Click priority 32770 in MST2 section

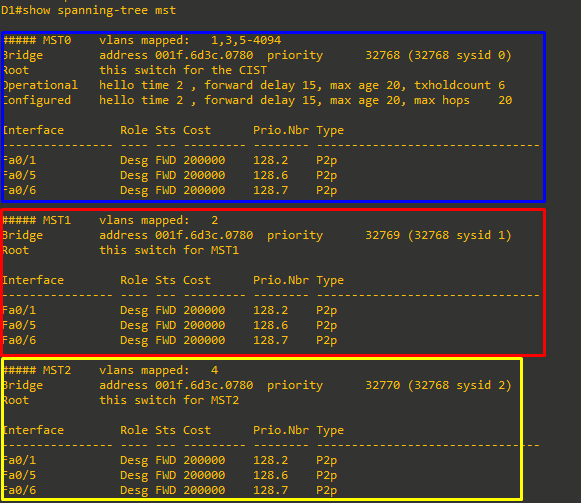[383, 385]
